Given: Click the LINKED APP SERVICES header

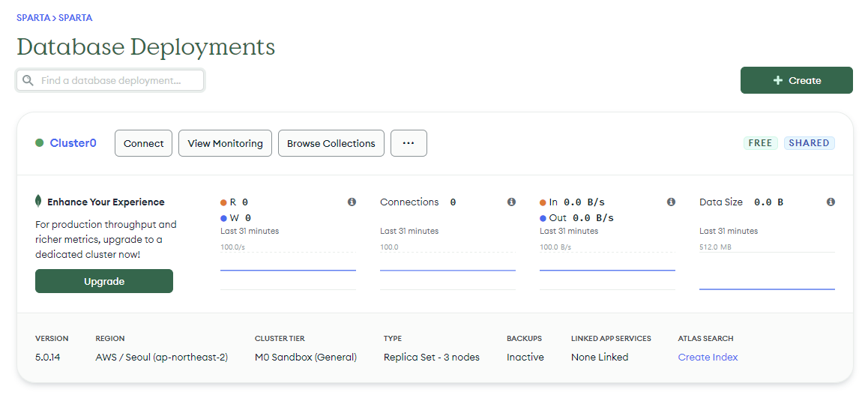Looking at the screenshot, I should (x=611, y=338).
